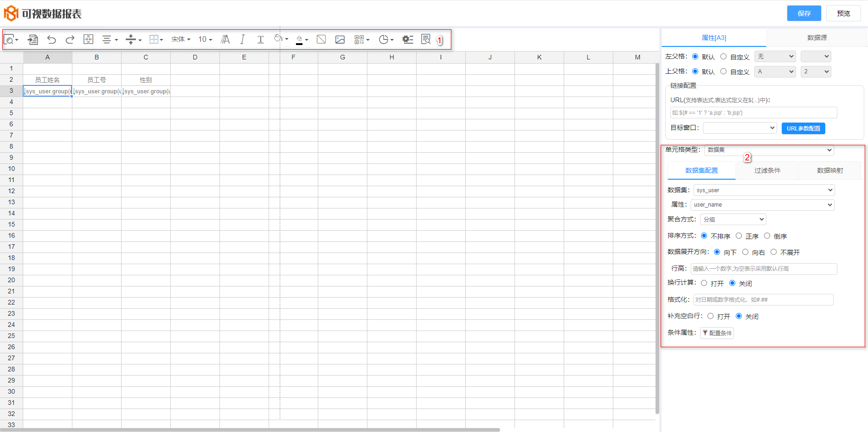Toggle bold text formatting
Image resolution: width=868 pixels, height=435 pixels.
(x=225, y=39)
